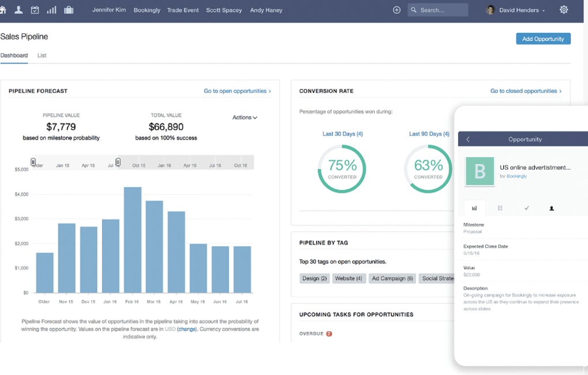Click the sales pipeline bar chart icon
Viewport: 588px width, 375px height.
(52, 10)
